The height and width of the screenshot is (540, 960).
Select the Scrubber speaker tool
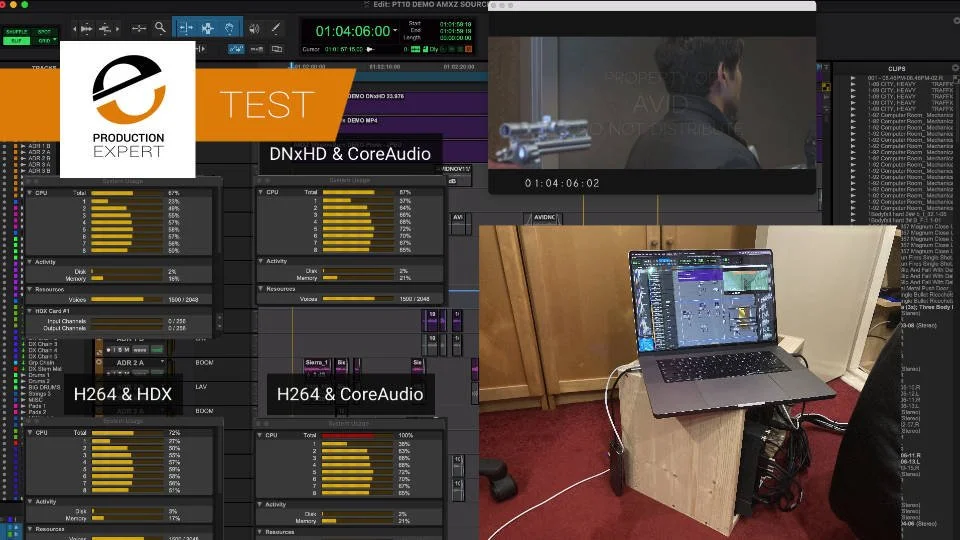[x=254, y=28]
